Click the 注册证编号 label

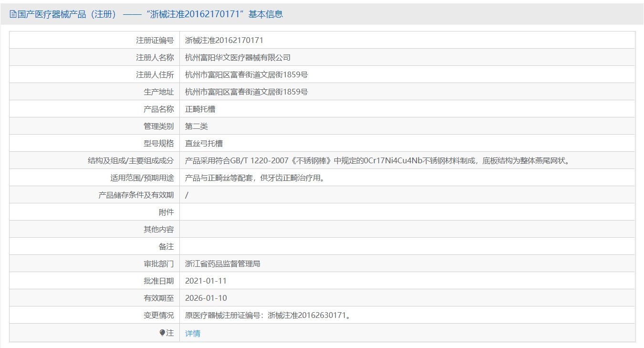click(x=155, y=40)
